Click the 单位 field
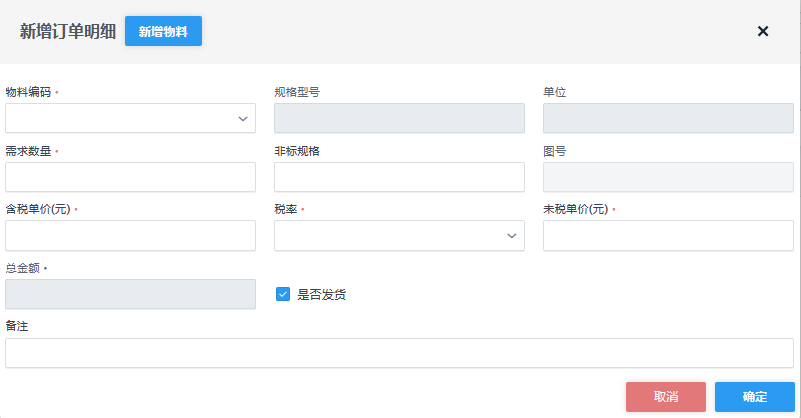The height and width of the screenshot is (418, 801). tap(668, 119)
